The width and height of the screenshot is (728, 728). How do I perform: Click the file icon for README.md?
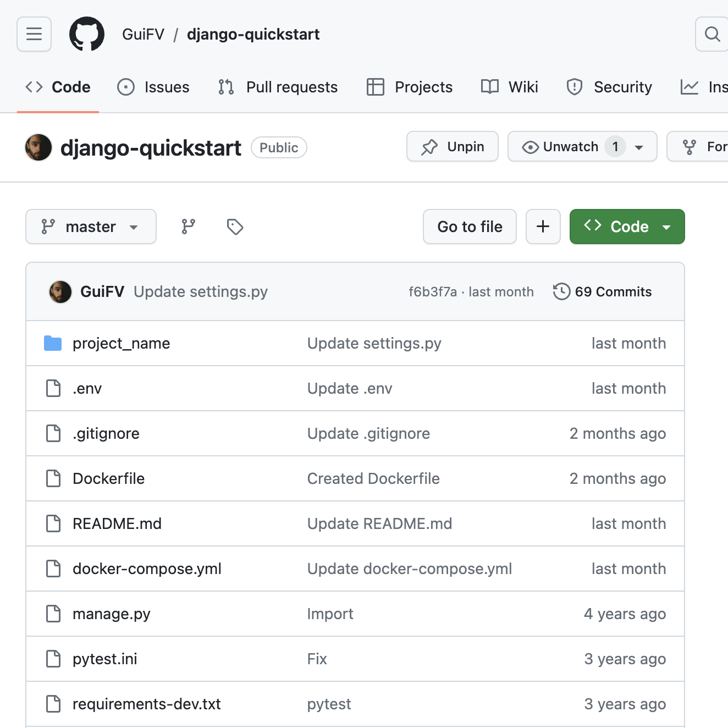pyautogui.click(x=53, y=523)
